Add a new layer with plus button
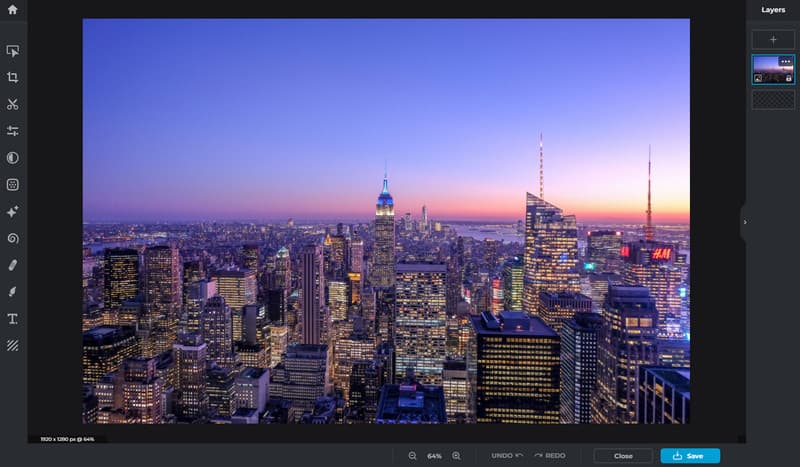The image size is (800, 467). 773,39
